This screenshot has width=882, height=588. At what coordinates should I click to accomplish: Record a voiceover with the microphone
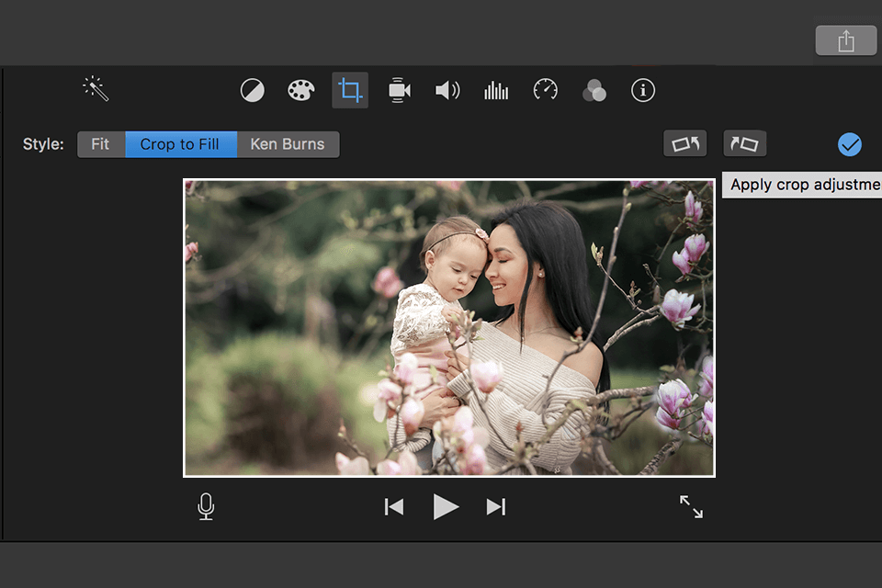206,506
